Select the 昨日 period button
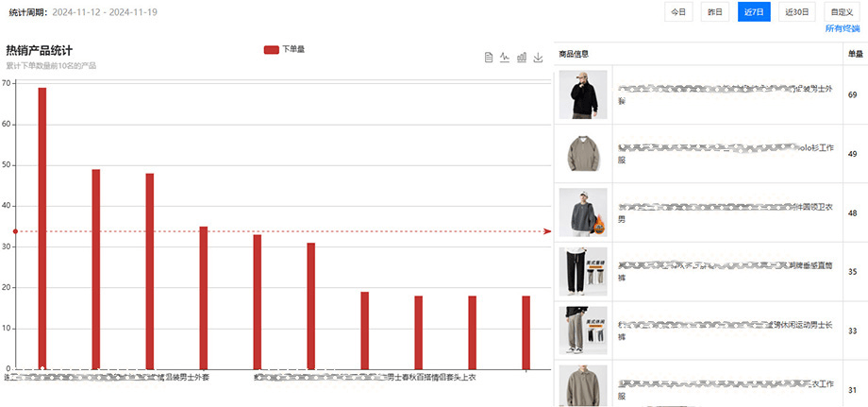This screenshot has width=868, height=407. [715, 11]
